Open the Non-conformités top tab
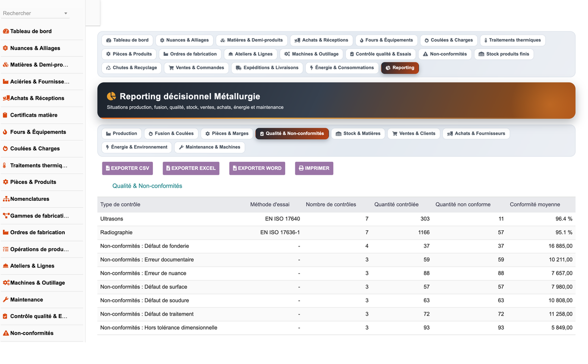Screen dimensions: 588x364 [x=445, y=54]
